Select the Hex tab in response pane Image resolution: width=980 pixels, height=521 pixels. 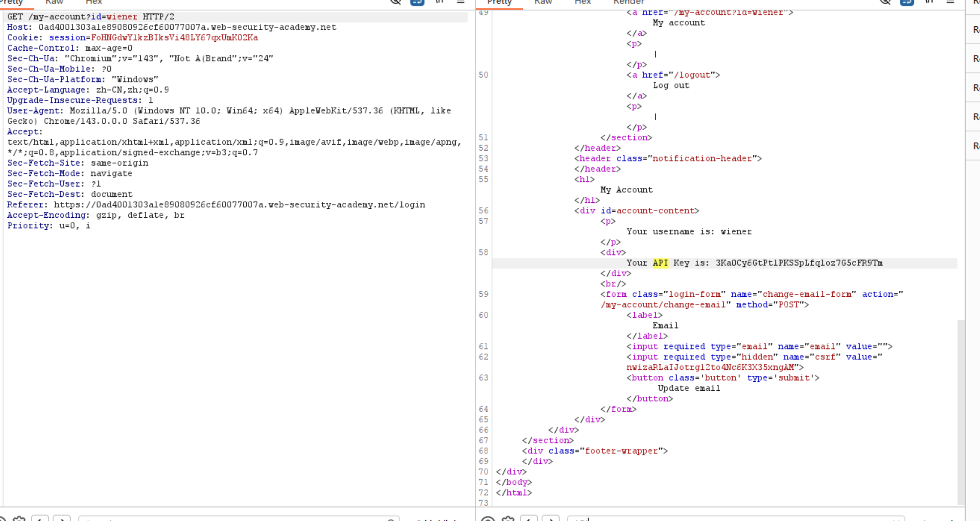(583, 2)
